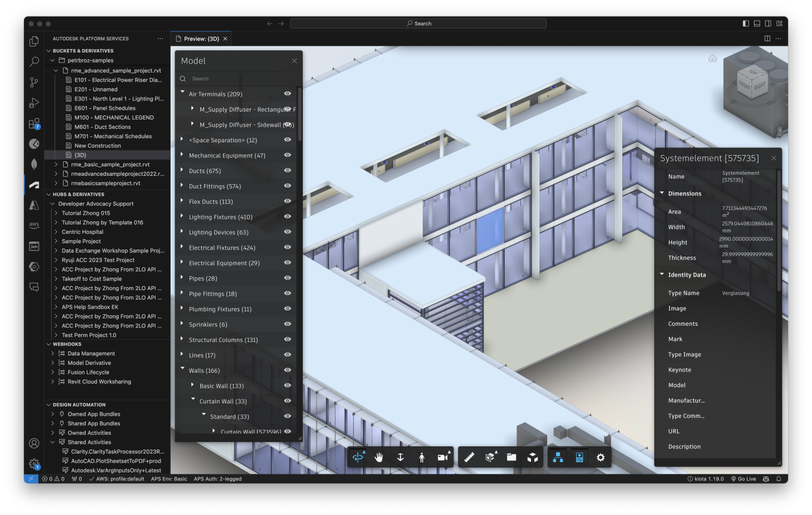Open New Construction view item

(x=98, y=146)
